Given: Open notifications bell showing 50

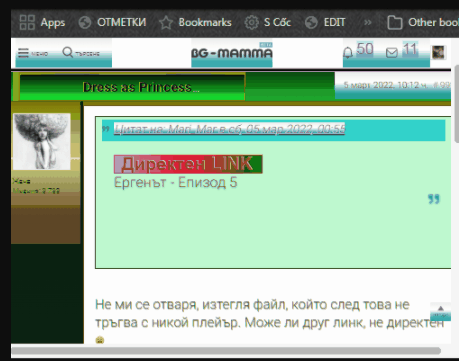Looking at the screenshot, I should pyautogui.click(x=358, y=51).
